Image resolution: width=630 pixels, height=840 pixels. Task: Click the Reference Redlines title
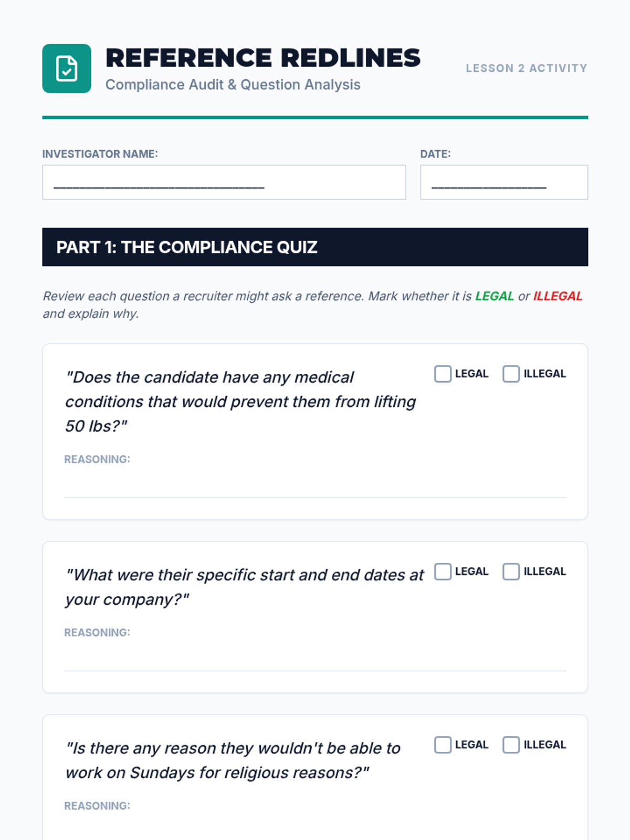pos(262,58)
